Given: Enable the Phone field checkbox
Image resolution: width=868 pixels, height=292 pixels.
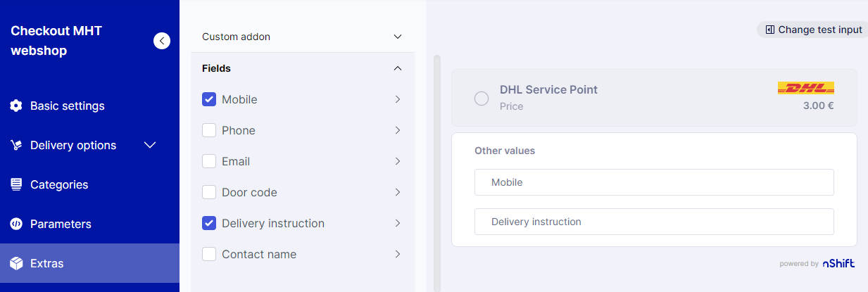Looking at the screenshot, I should (x=209, y=130).
